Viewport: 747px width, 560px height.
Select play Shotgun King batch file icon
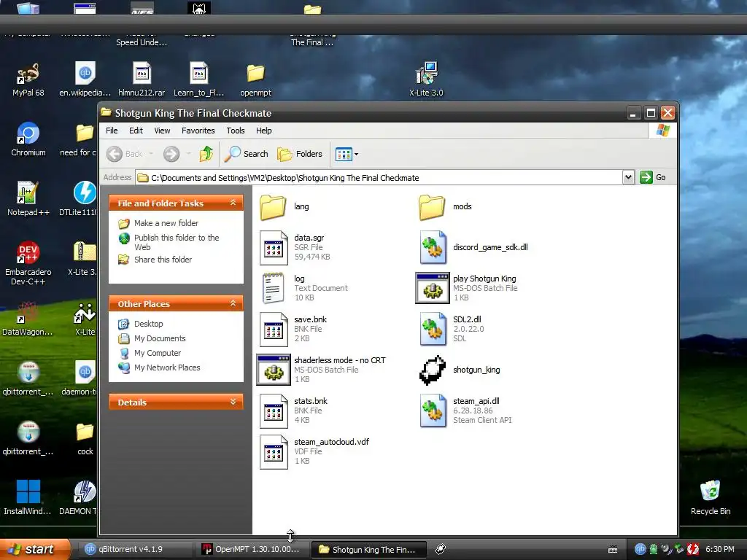pos(433,288)
